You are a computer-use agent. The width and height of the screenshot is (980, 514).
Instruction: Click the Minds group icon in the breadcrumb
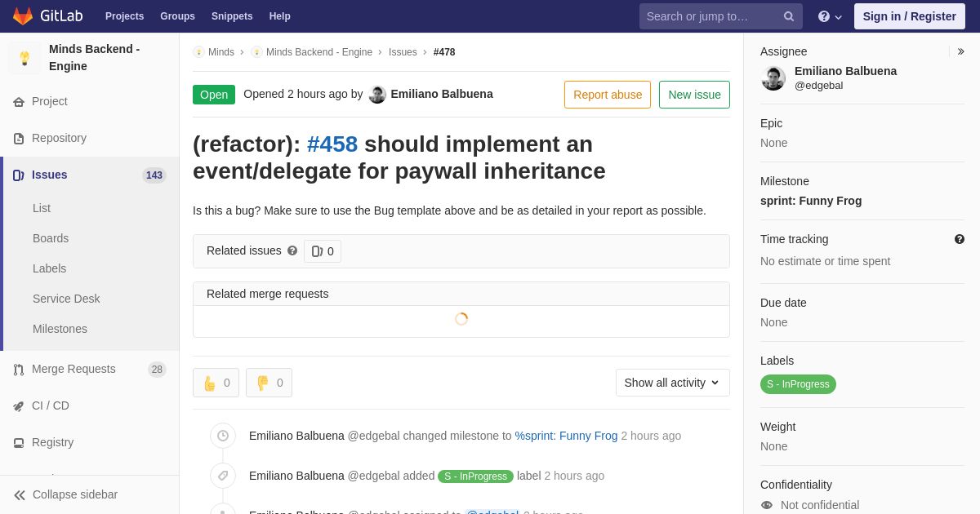[x=198, y=52]
